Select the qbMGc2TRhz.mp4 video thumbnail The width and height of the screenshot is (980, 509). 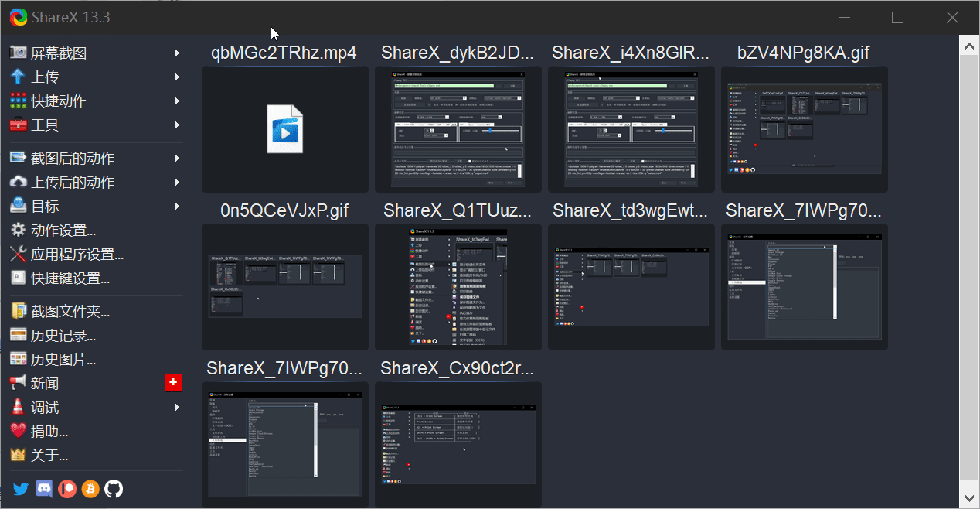(x=284, y=129)
